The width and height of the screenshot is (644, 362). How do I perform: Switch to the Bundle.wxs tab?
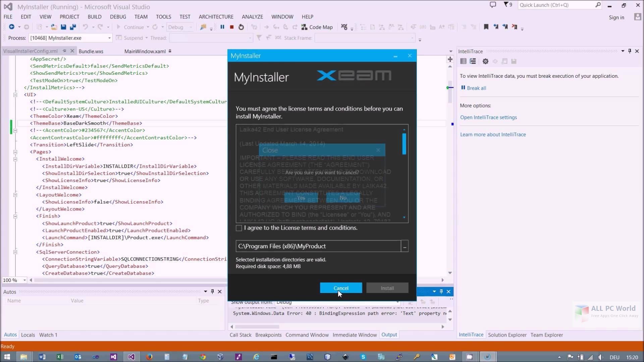pyautogui.click(x=91, y=51)
